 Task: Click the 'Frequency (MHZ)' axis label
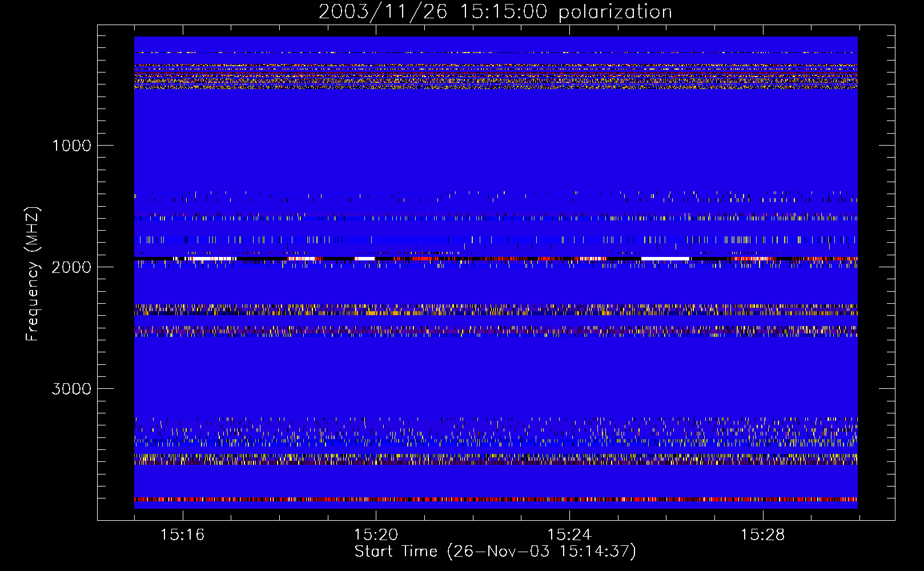pos(33,274)
